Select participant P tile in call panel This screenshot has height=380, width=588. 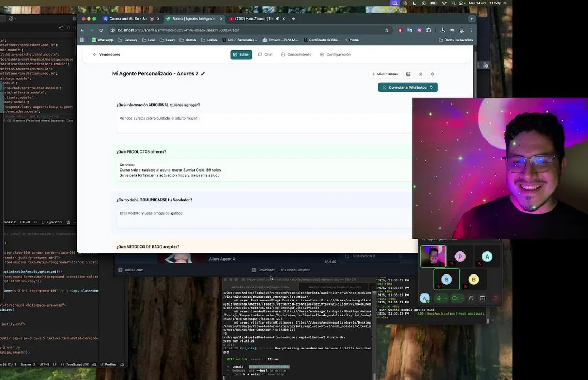460,256
